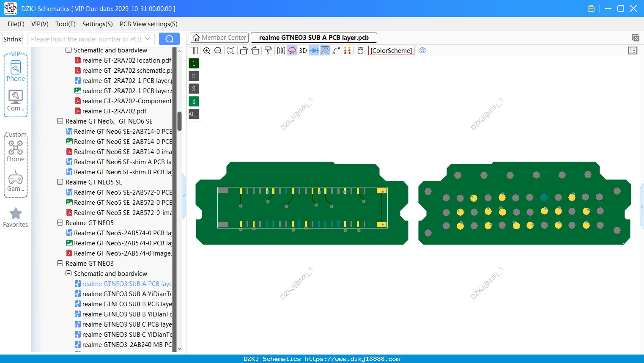644x363 pixels.
Task: Open Realme GT Neo6 SE-shim A PCB layer
Action: pyautogui.click(x=119, y=162)
